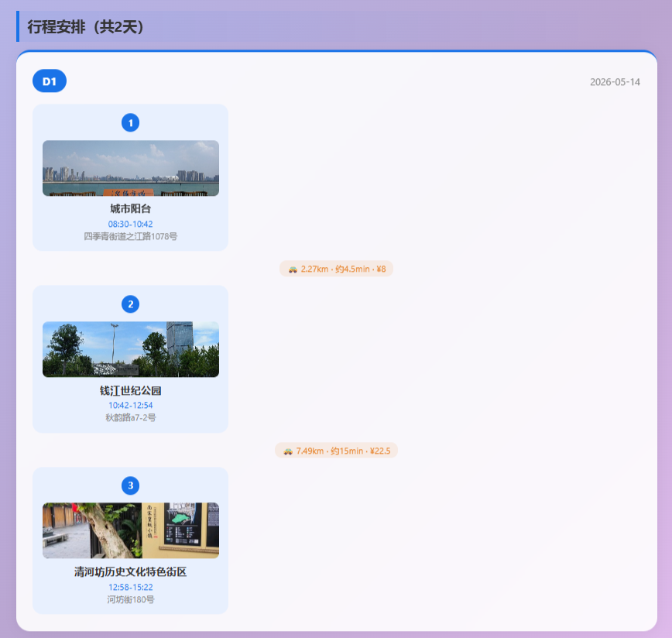Click the 城市阳台 title
The width and height of the screenshot is (672, 638).
pos(130,209)
